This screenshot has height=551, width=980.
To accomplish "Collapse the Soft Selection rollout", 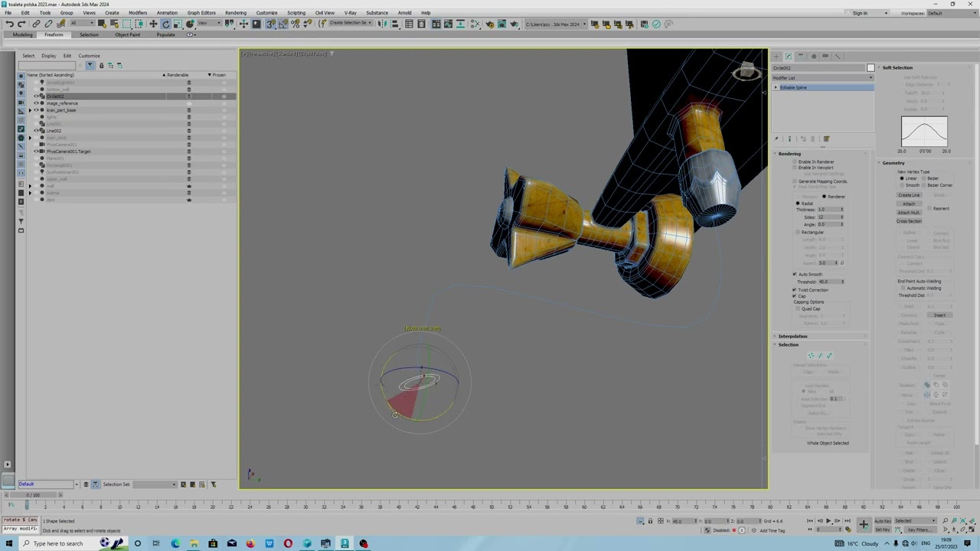I will (x=897, y=68).
